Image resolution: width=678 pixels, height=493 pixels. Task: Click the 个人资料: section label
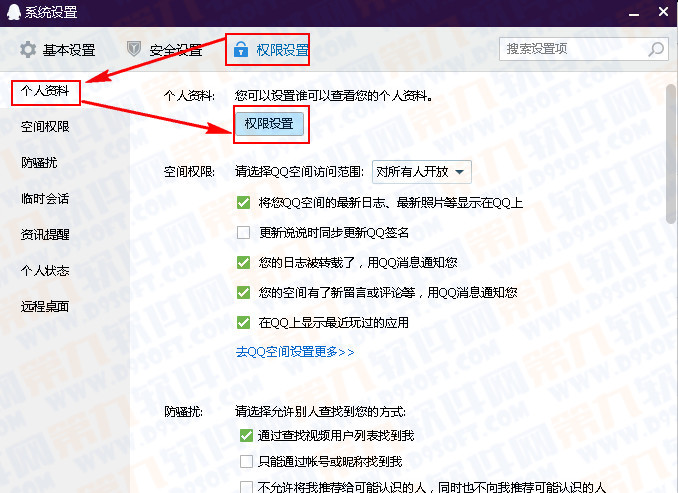click(x=189, y=96)
